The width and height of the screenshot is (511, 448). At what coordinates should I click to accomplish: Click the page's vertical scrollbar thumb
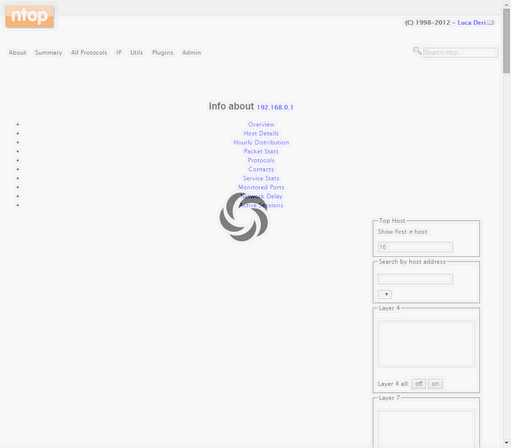point(506,41)
